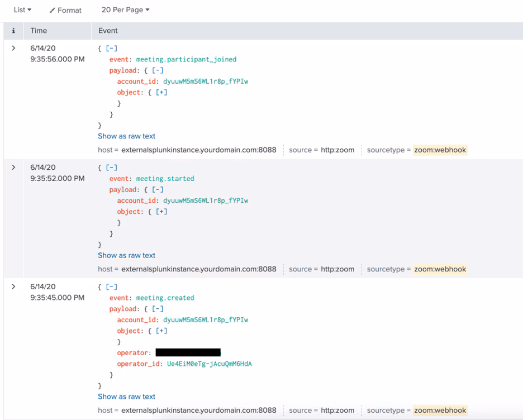The image size is (523, 420).
Task: Click the info column header icon
Action: click(x=13, y=31)
